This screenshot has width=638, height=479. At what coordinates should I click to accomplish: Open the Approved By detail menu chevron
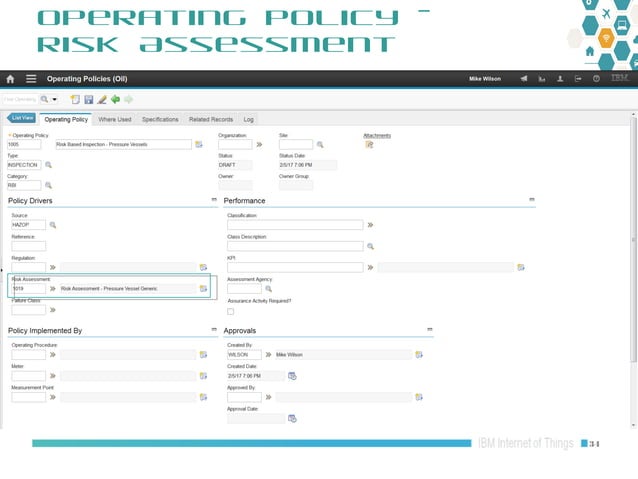(x=268, y=397)
